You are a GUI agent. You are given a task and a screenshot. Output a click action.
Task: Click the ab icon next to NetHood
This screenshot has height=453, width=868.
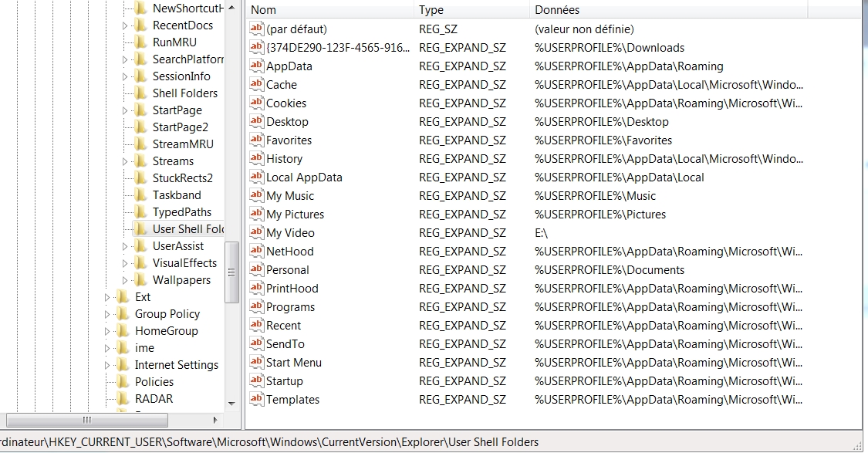click(x=255, y=251)
